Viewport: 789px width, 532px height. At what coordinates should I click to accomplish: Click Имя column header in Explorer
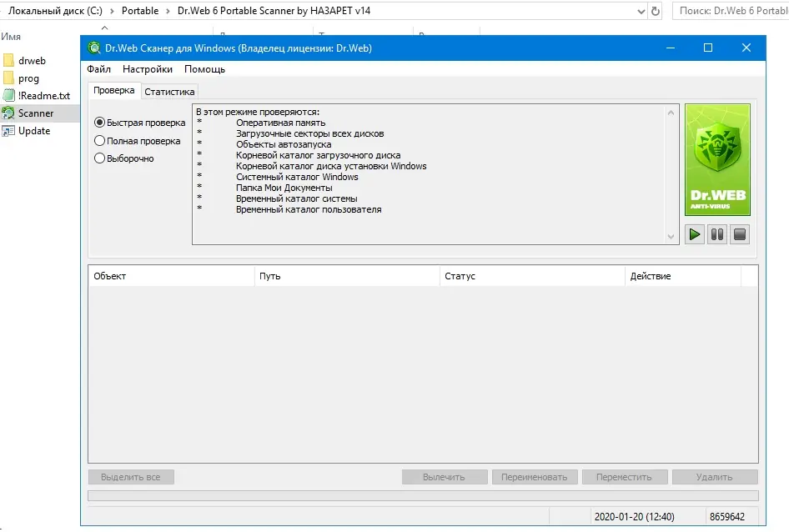click(x=11, y=36)
